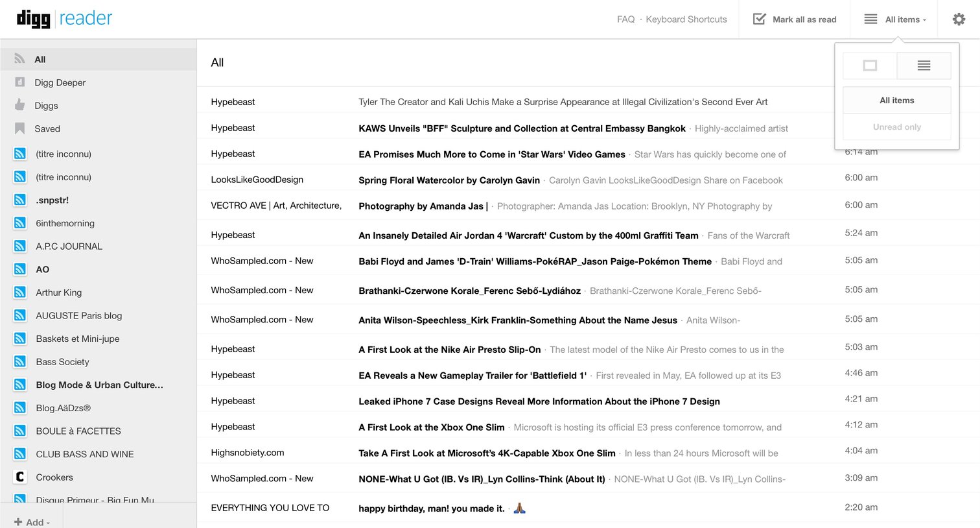Screen dimensions: 980x528
Task: Click the Saved bookmark icon
Action: [x=20, y=128]
